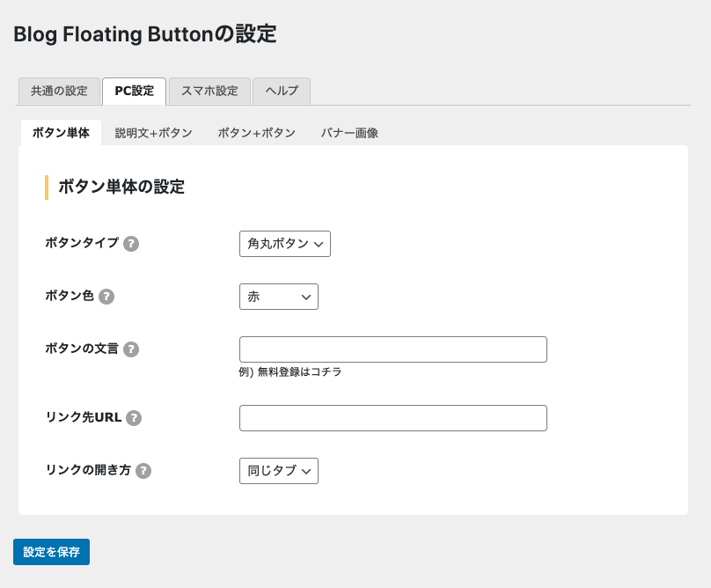
Task: Click the ボタンタイプ label text
Action: [x=82, y=243]
